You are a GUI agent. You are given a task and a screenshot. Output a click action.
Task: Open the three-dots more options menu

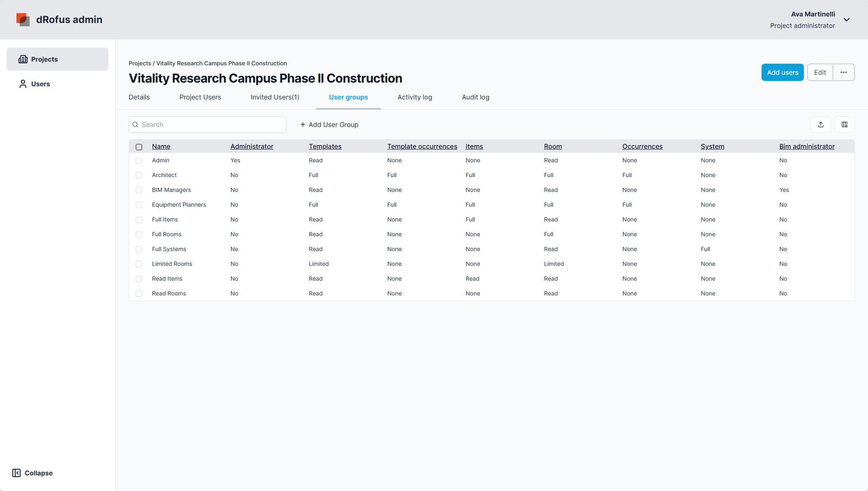pos(844,72)
